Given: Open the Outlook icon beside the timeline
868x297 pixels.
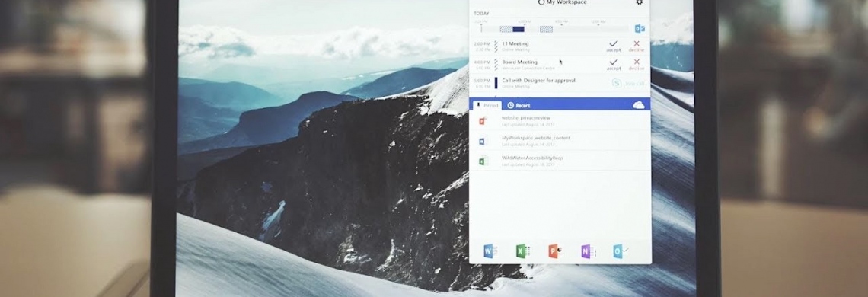Looking at the screenshot, I should [640, 28].
